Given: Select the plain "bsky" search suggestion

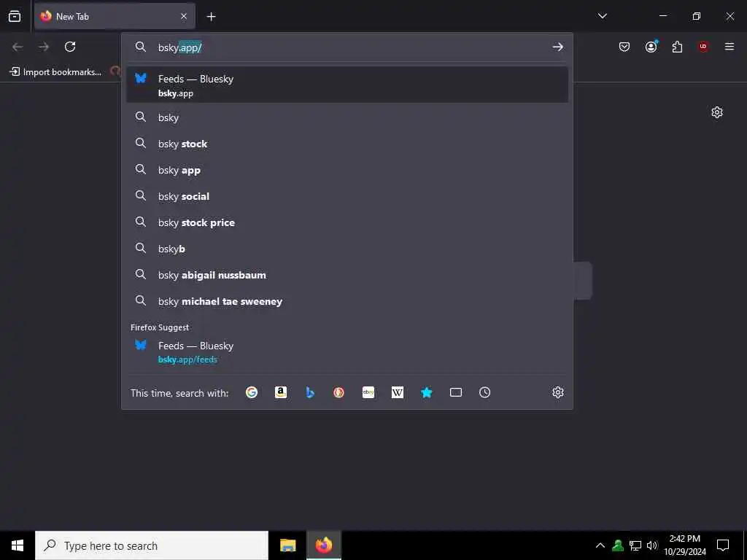Looking at the screenshot, I should pyautogui.click(x=347, y=117).
